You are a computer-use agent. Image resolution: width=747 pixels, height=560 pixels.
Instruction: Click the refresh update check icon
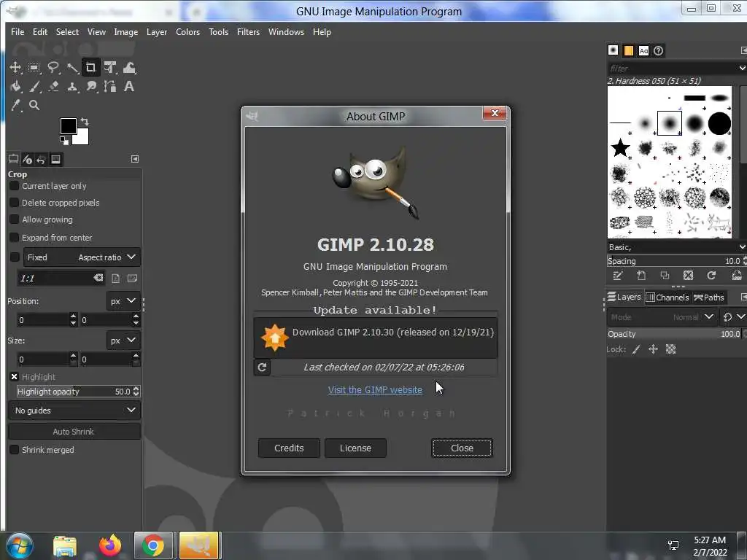pyautogui.click(x=262, y=367)
